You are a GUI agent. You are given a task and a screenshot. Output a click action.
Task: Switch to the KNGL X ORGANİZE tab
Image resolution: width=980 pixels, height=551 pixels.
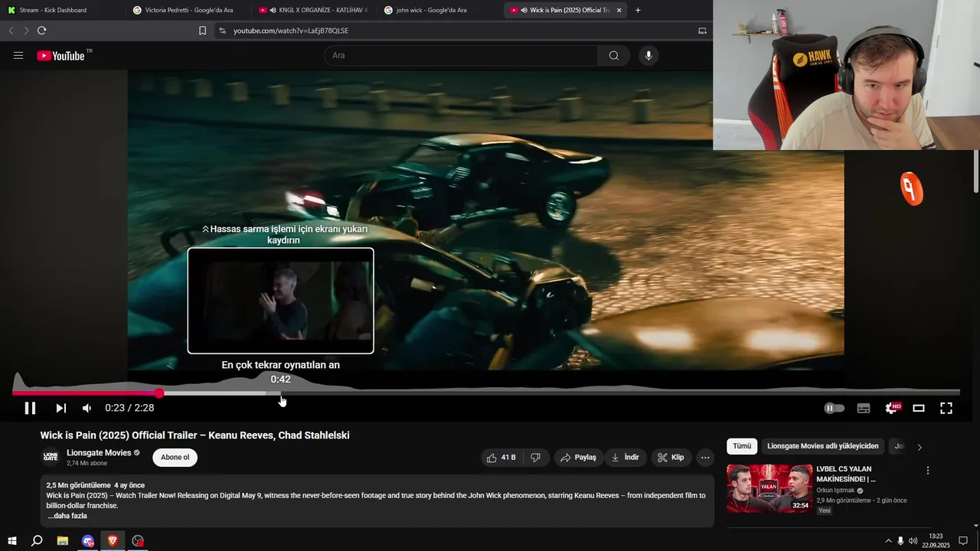(314, 10)
